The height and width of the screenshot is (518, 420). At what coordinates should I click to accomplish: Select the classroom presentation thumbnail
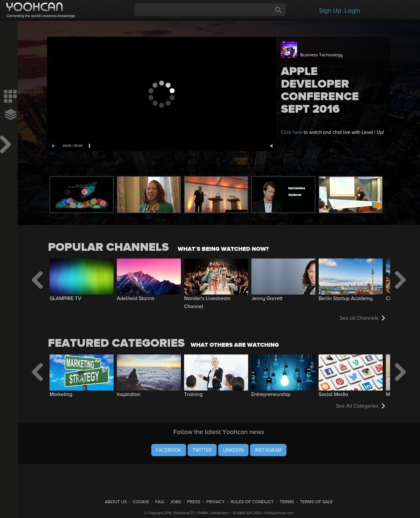350,194
